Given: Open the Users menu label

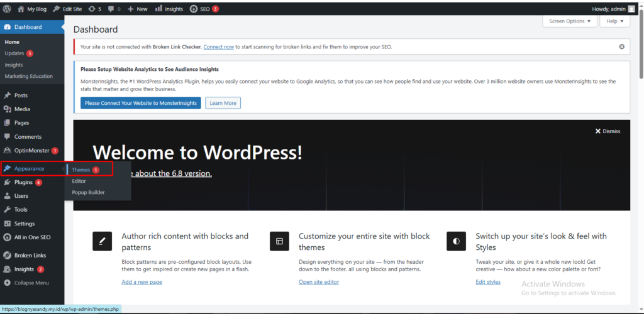Looking at the screenshot, I should [21, 196].
